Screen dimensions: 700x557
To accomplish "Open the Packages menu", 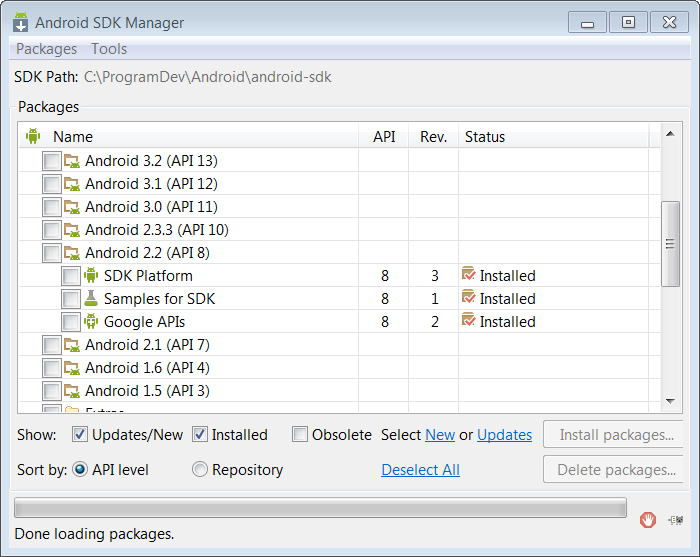I will pos(46,49).
